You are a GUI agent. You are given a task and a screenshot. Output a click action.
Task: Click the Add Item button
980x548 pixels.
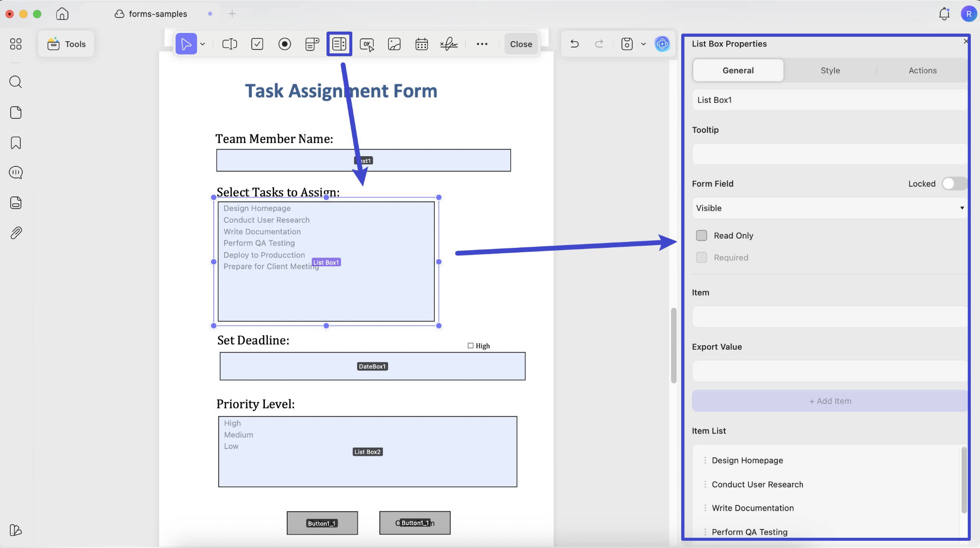[830, 401]
